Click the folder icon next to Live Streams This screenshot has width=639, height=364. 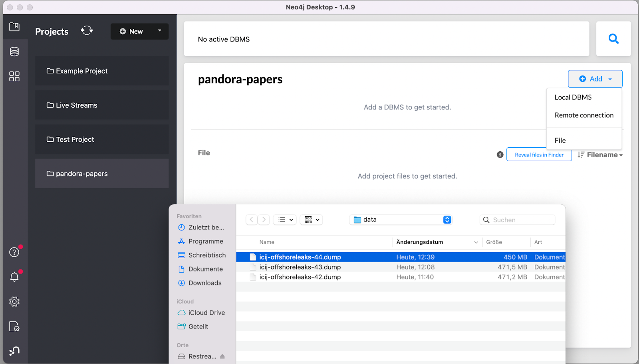click(x=50, y=105)
